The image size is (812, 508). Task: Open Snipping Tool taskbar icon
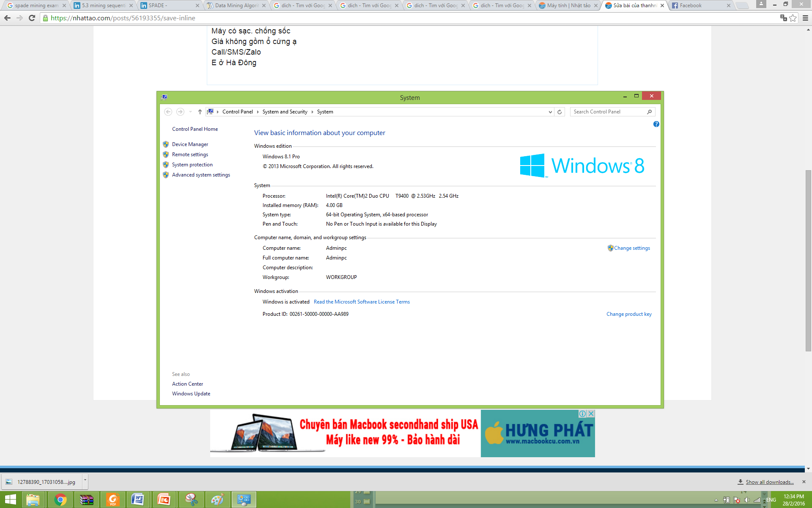click(x=191, y=500)
